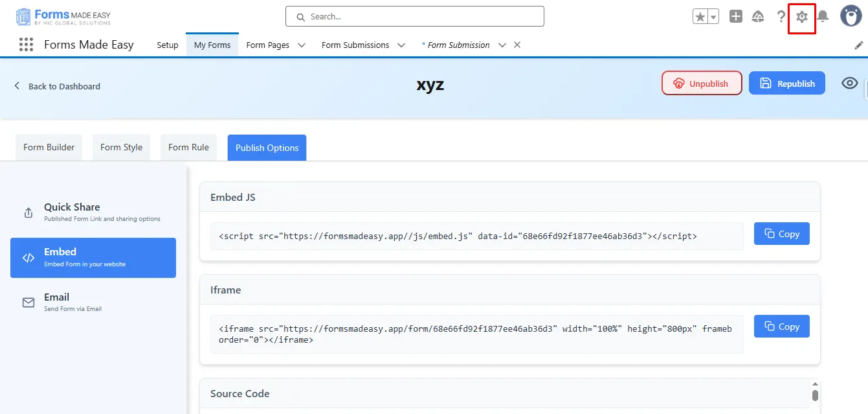The height and width of the screenshot is (414, 868).
Task: Click the App Launcher grid icon
Action: (26, 45)
